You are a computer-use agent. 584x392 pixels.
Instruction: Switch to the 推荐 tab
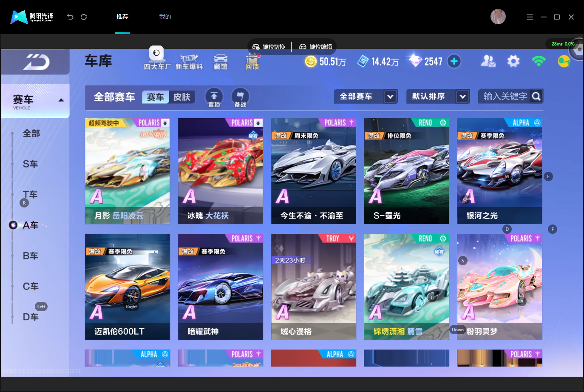tap(122, 17)
